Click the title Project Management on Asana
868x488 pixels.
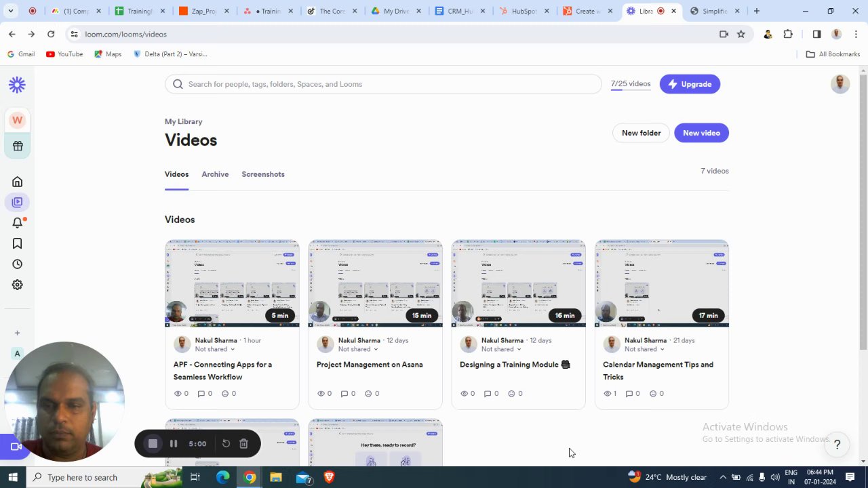click(370, 365)
